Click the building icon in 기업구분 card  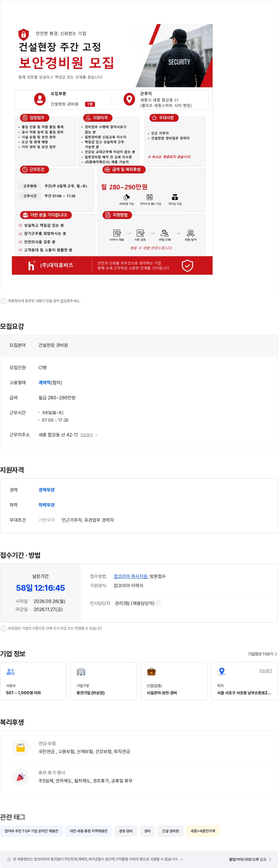(x=81, y=672)
